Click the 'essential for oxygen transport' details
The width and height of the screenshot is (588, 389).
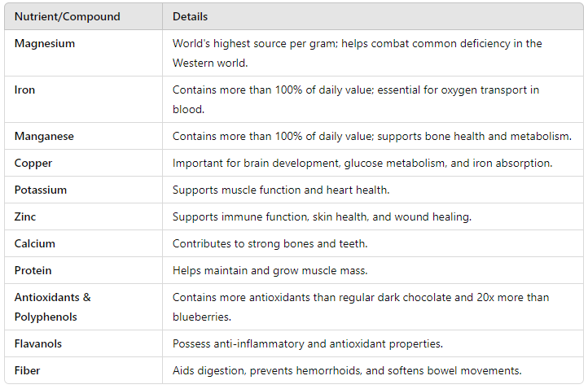coord(454,90)
